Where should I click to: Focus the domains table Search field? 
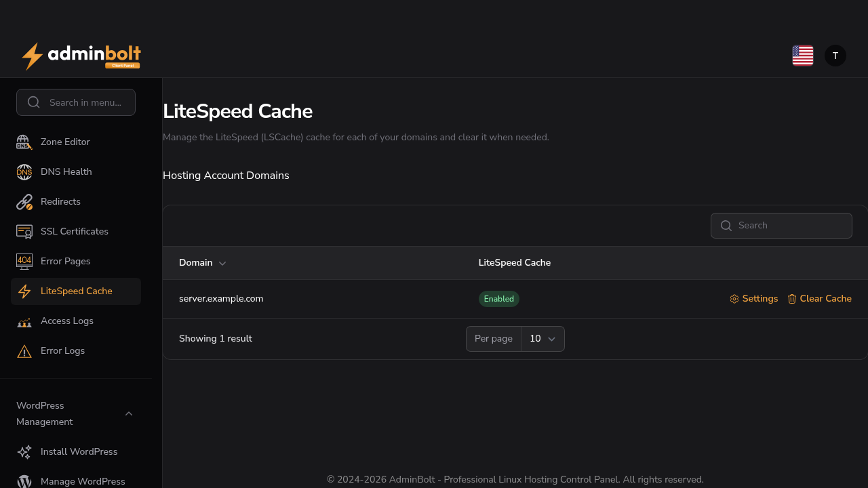pos(781,226)
